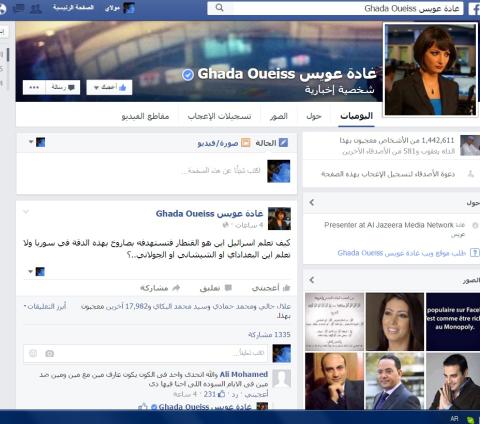Click the question mark icon beside website request

474,253
